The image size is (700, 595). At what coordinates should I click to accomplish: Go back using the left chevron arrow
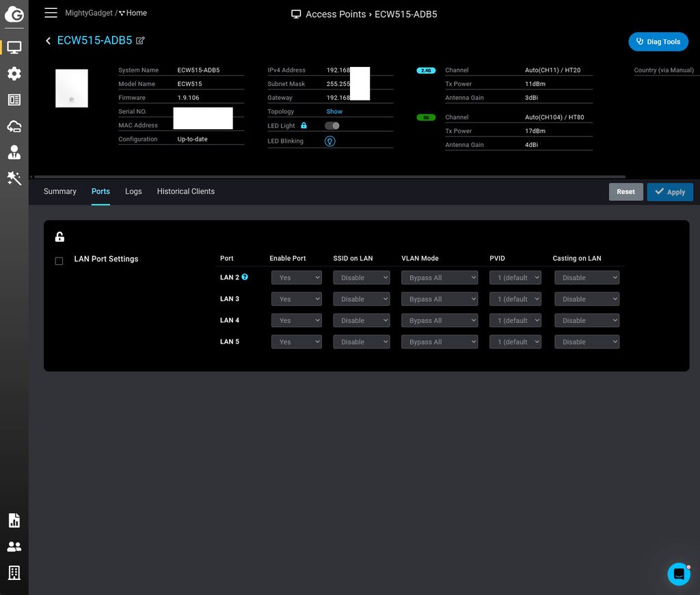pyautogui.click(x=49, y=40)
